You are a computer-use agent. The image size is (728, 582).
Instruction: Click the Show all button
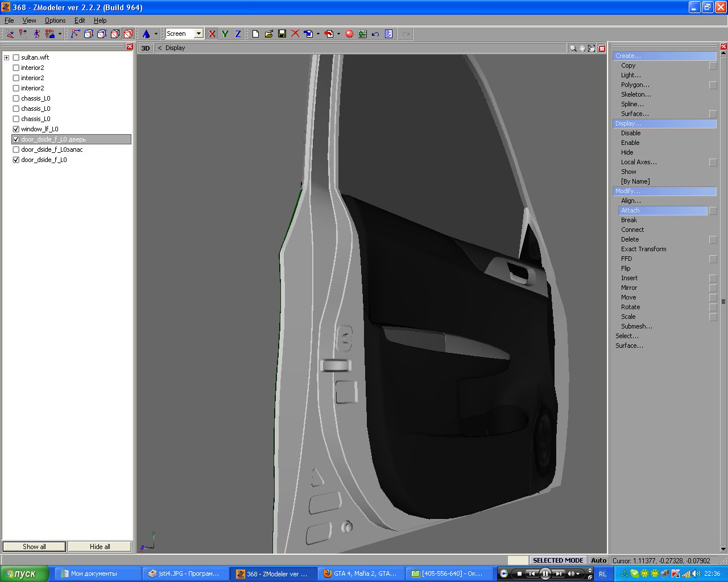34,547
